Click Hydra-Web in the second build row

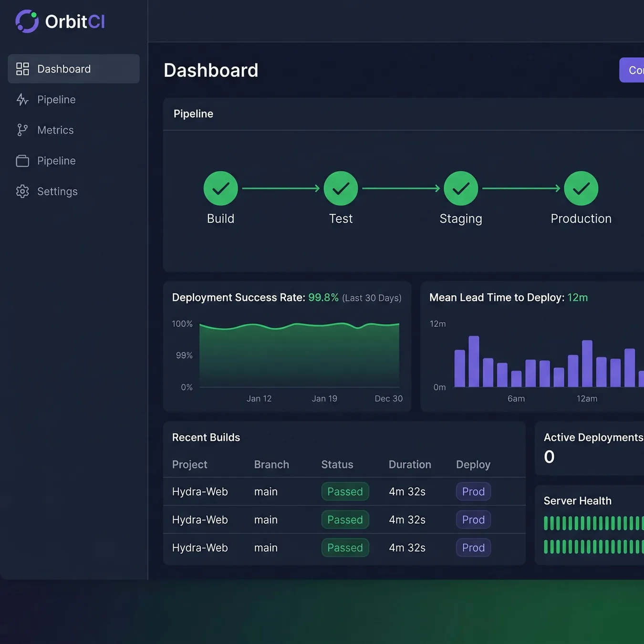coord(200,520)
